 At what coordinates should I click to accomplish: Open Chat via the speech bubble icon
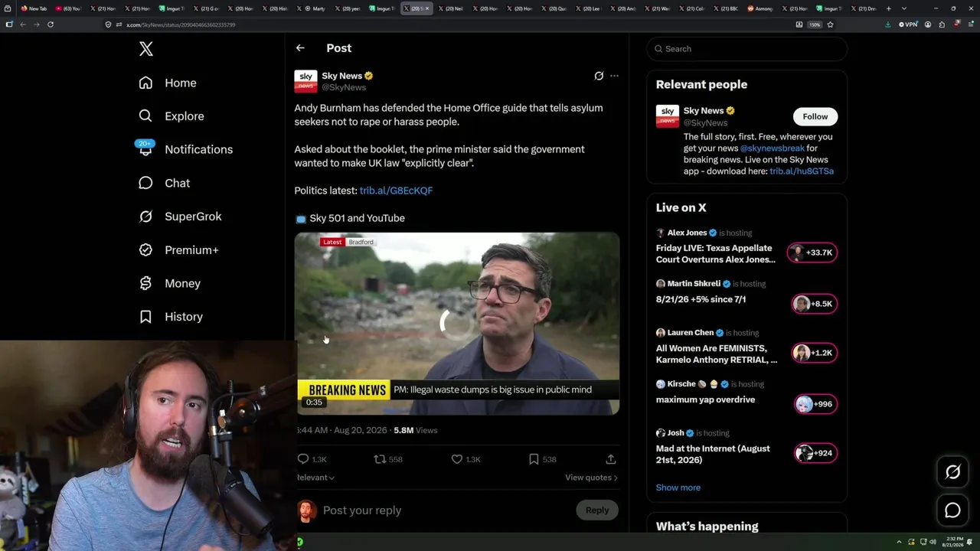click(x=145, y=183)
